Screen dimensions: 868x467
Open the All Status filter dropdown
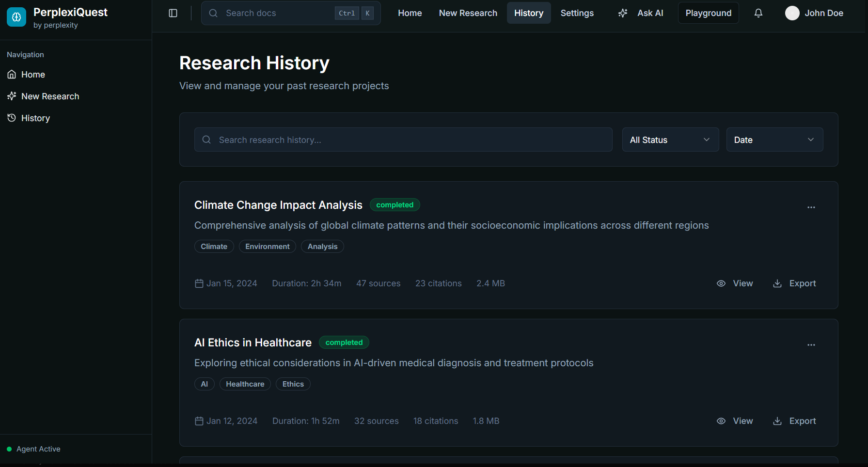[670, 140]
